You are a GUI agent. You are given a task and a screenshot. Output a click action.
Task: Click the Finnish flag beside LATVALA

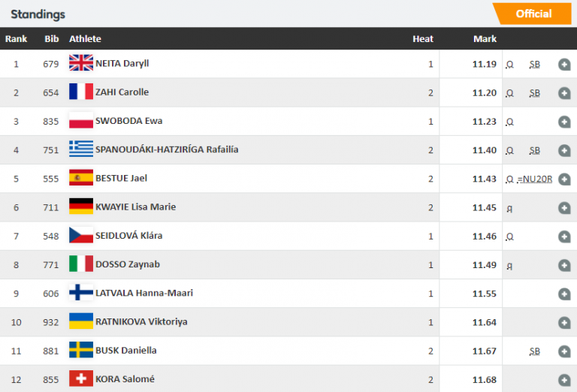[80, 293]
